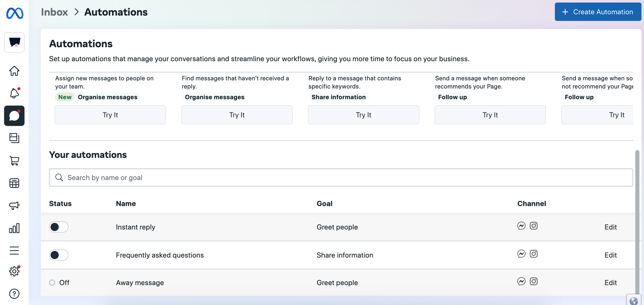The image size is (644, 305).
Task: Click the Automations breadcrumb title
Action: [x=116, y=12]
